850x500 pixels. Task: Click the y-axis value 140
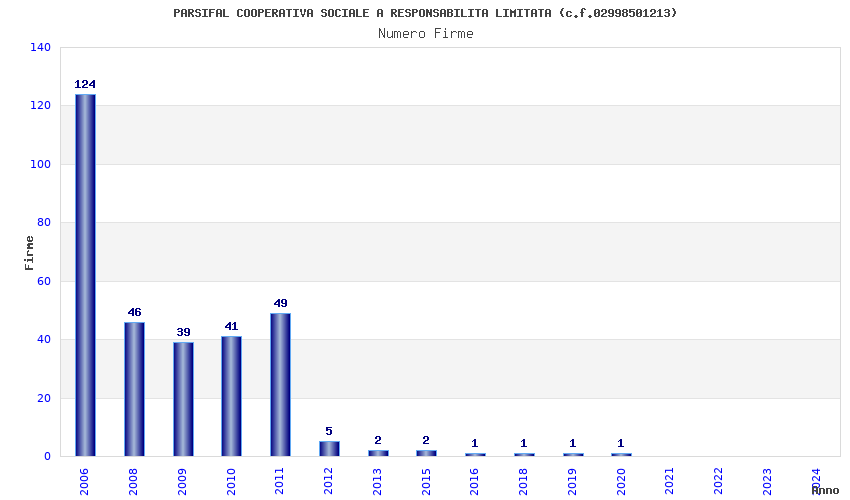(40, 47)
